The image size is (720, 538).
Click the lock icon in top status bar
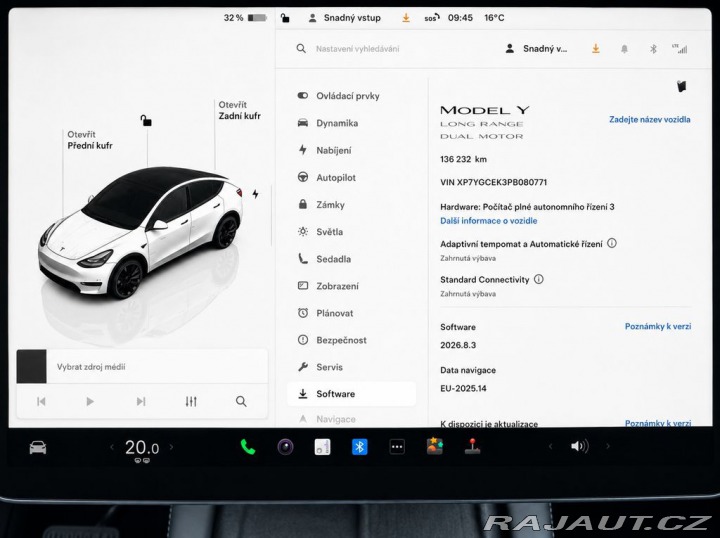(x=285, y=18)
